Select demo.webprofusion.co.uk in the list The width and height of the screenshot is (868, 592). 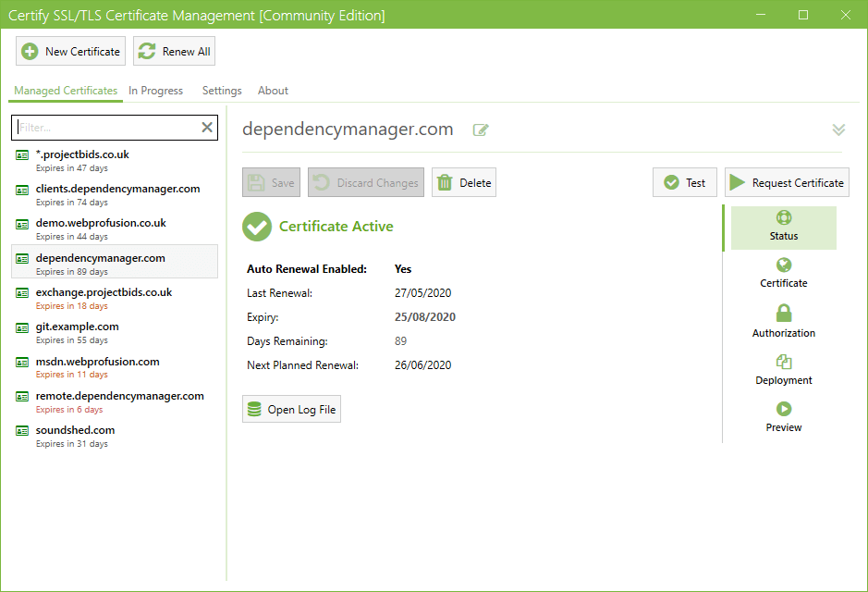pyautogui.click(x=115, y=229)
